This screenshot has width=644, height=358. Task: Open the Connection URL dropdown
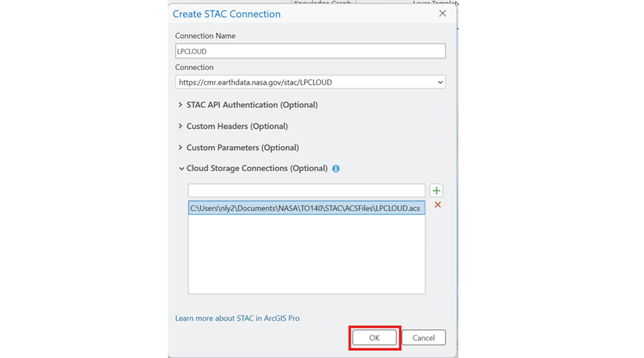(440, 82)
